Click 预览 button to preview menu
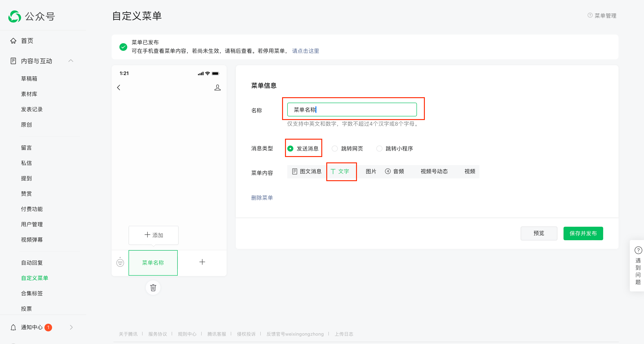The width and height of the screenshot is (644, 344). click(x=539, y=233)
